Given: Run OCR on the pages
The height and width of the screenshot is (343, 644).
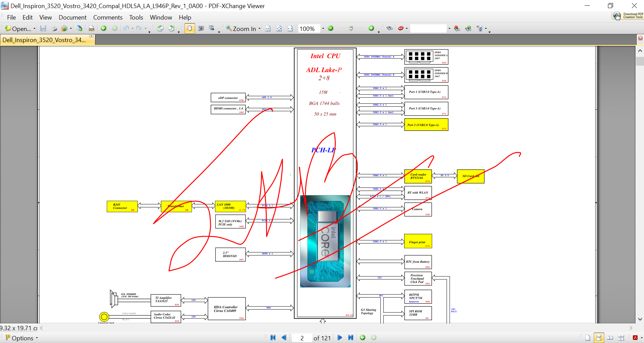Looking at the screenshot, I should pos(92,29).
